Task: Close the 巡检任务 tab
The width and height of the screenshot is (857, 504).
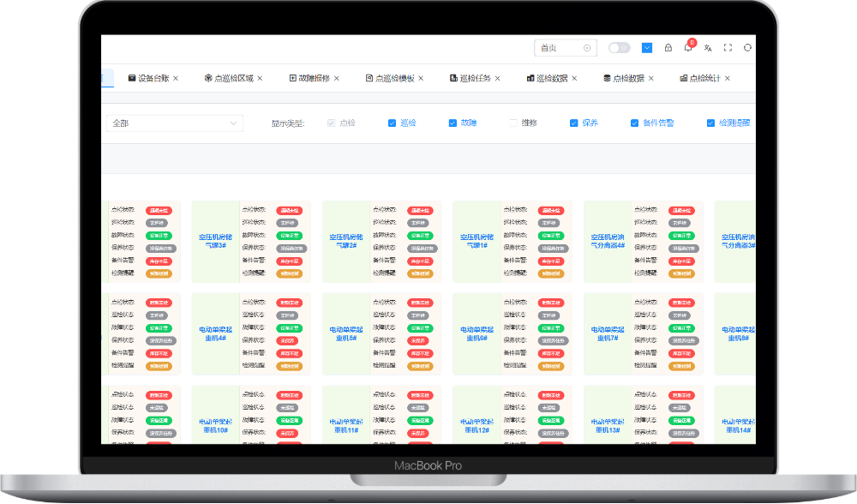Action: [x=498, y=78]
